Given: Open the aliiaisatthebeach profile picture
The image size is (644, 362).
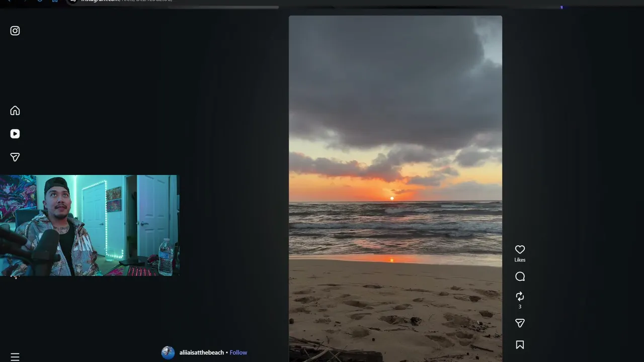Looking at the screenshot, I should (168, 352).
